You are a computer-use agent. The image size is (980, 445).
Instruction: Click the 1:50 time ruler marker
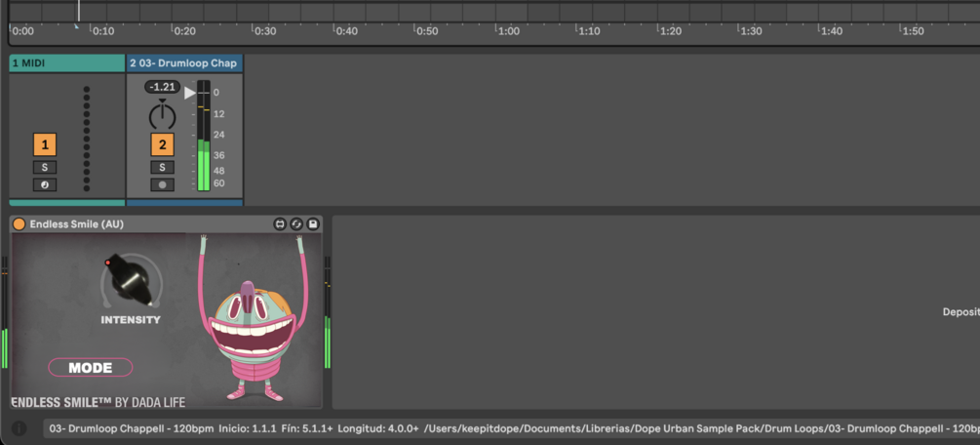tap(913, 30)
